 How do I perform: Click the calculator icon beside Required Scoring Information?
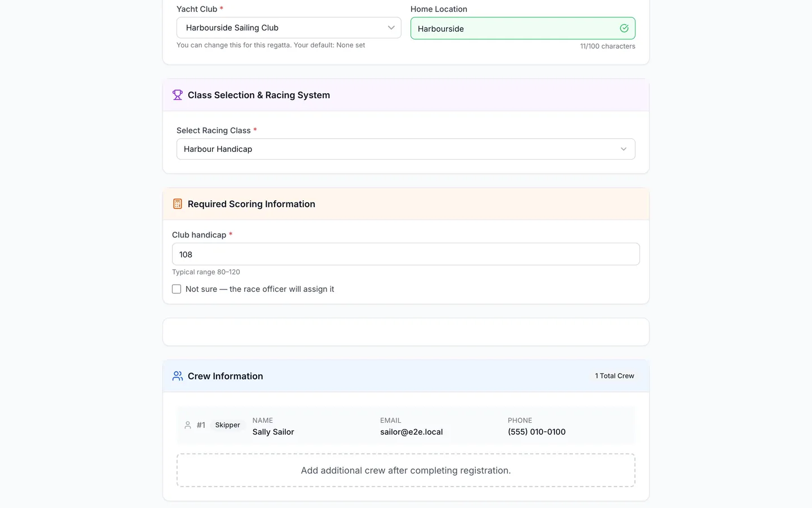(x=178, y=204)
